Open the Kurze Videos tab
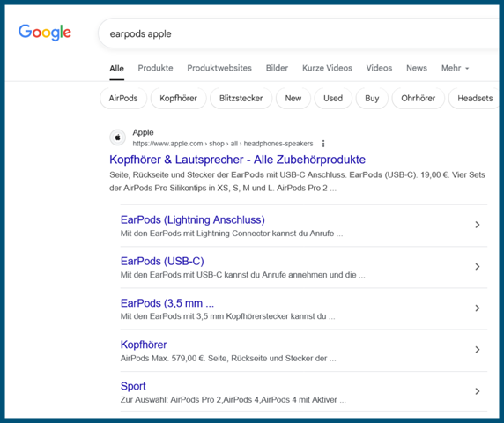The height and width of the screenshot is (423, 504). coord(327,68)
